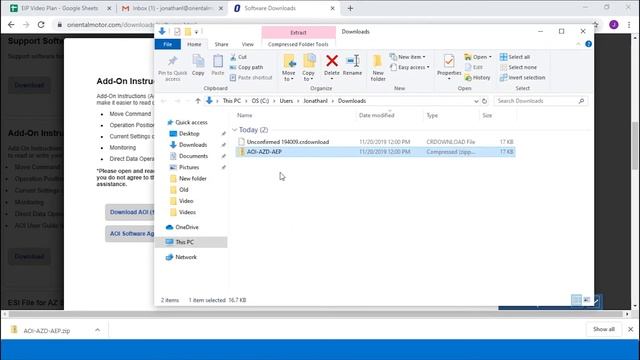Sort by Name column header
Viewport: 640px width, 360px height.
tap(245, 116)
